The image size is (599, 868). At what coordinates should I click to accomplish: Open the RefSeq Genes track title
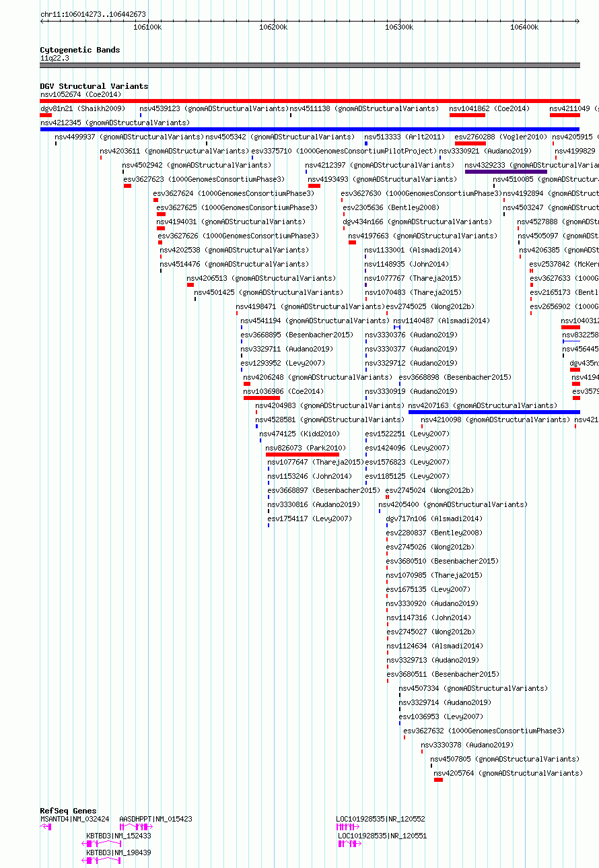[68, 811]
